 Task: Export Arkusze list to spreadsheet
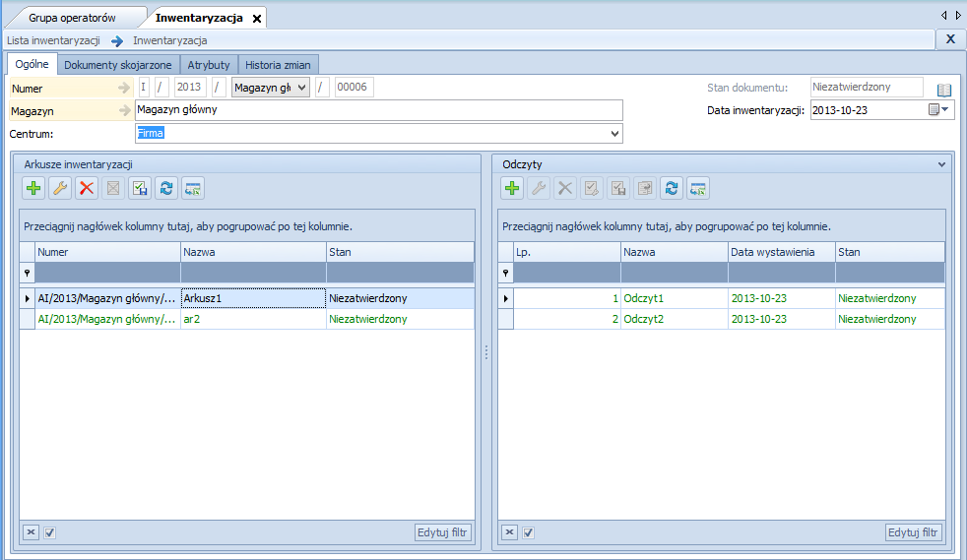192,189
